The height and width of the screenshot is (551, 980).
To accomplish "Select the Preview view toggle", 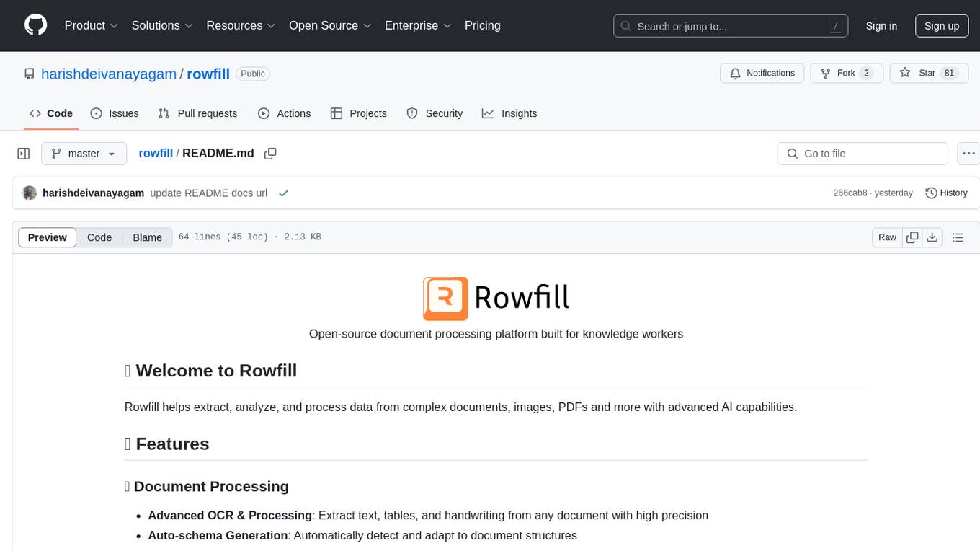I will tap(48, 237).
